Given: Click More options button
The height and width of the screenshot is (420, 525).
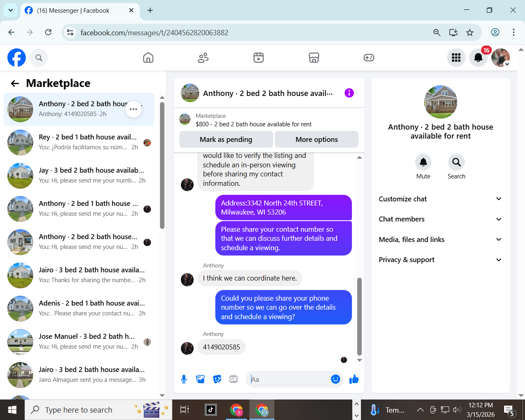Looking at the screenshot, I should click(317, 139).
